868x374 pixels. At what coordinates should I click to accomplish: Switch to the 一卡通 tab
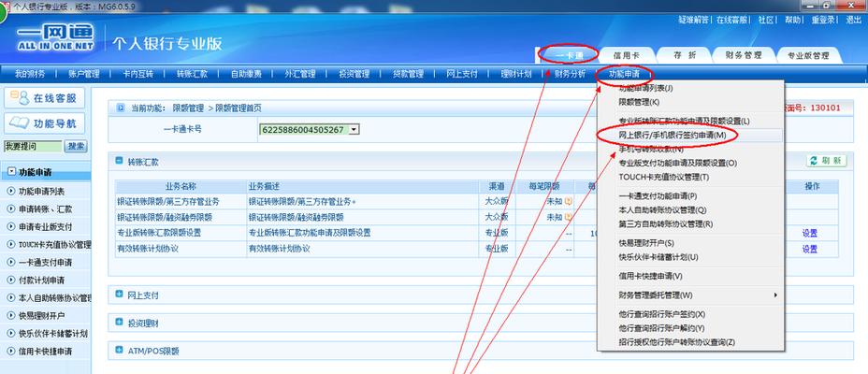(569, 55)
